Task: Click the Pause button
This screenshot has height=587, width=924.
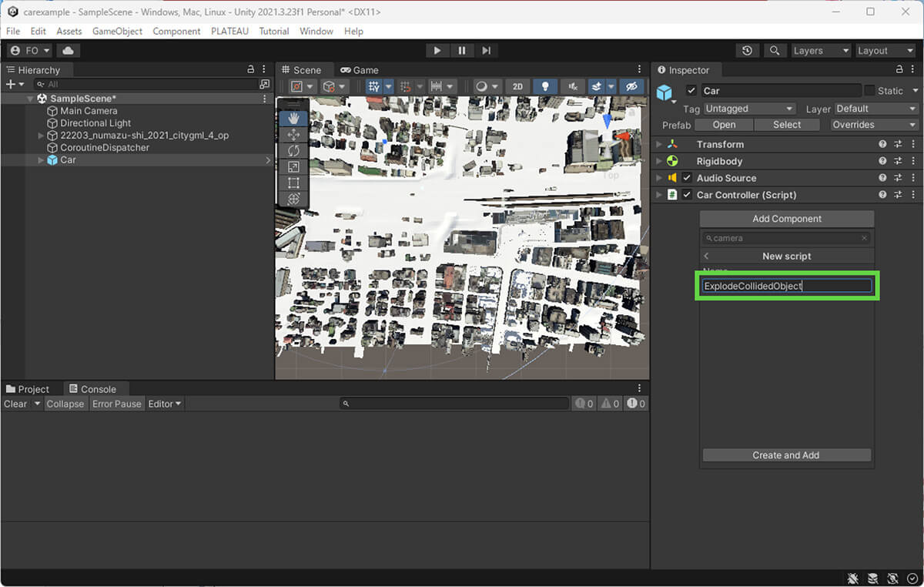Action: click(x=462, y=51)
